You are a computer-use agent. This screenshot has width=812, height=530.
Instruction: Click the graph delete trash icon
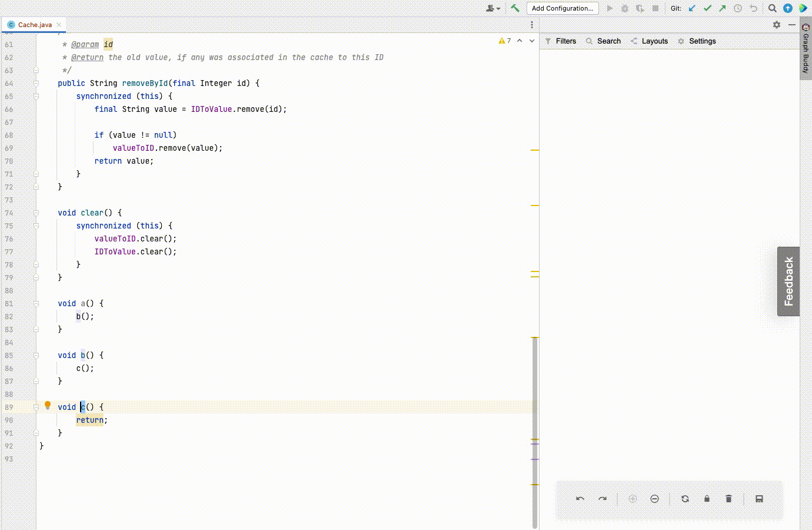point(728,499)
